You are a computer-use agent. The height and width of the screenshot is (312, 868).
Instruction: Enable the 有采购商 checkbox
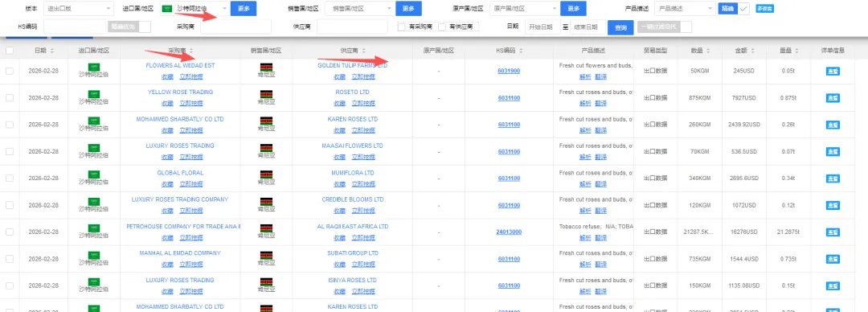tap(401, 27)
